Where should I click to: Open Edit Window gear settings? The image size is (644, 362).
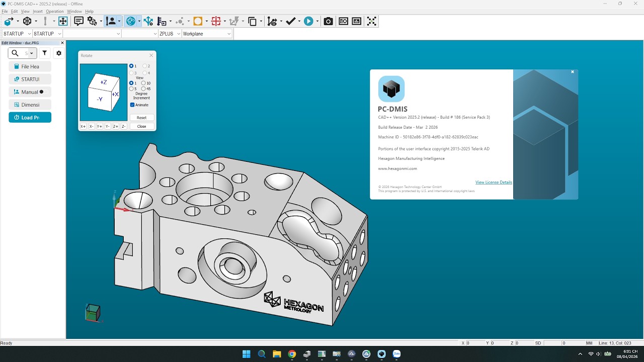pos(59,53)
